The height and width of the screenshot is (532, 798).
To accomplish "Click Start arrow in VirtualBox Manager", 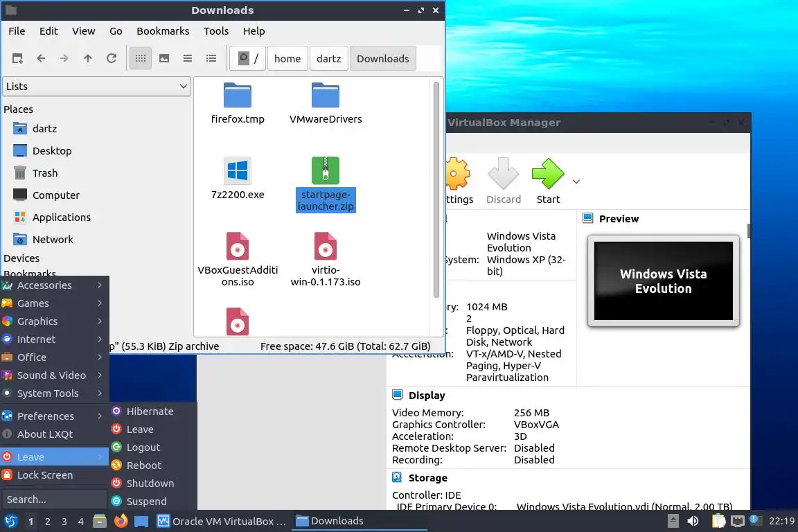I will coord(548,181).
